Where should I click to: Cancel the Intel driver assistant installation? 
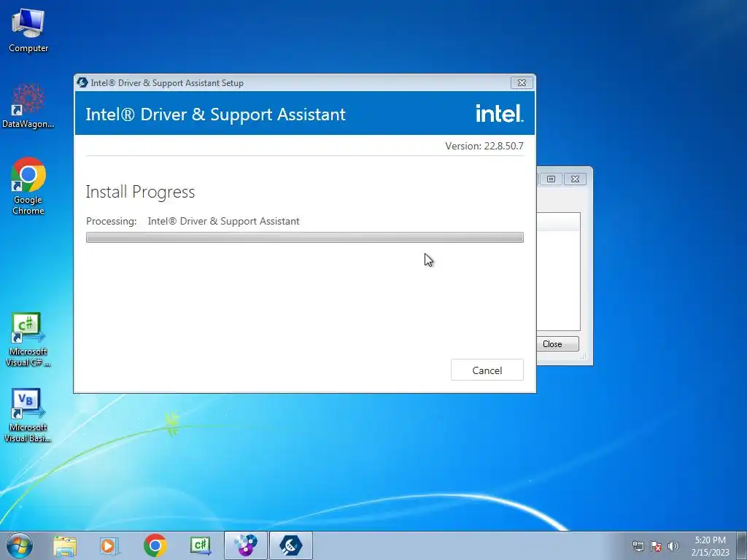(487, 370)
